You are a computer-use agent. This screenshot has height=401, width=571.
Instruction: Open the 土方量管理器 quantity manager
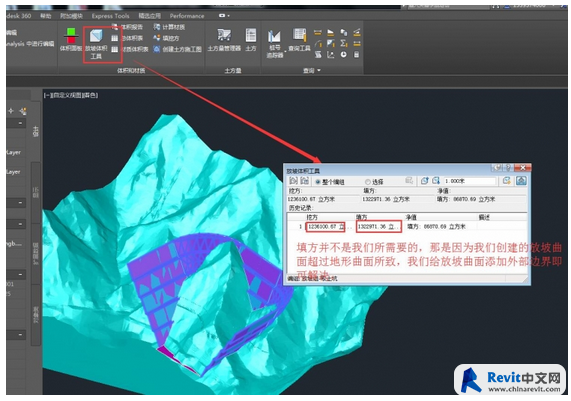[x=224, y=40]
